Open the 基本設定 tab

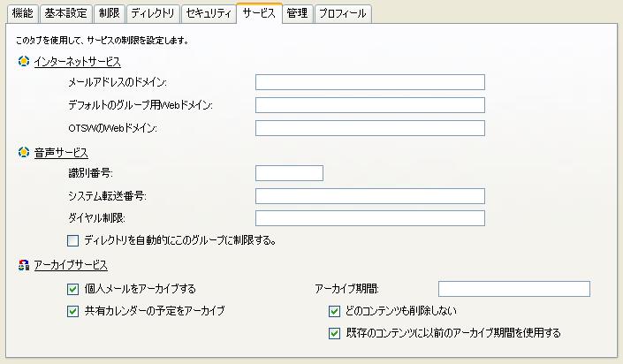click(x=66, y=13)
